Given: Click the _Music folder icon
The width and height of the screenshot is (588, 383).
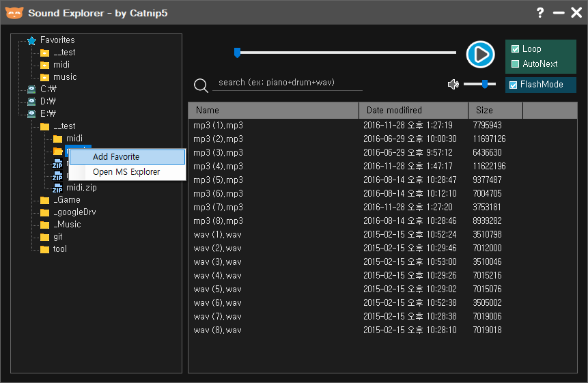Looking at the screenshot, I should point(44,225).
